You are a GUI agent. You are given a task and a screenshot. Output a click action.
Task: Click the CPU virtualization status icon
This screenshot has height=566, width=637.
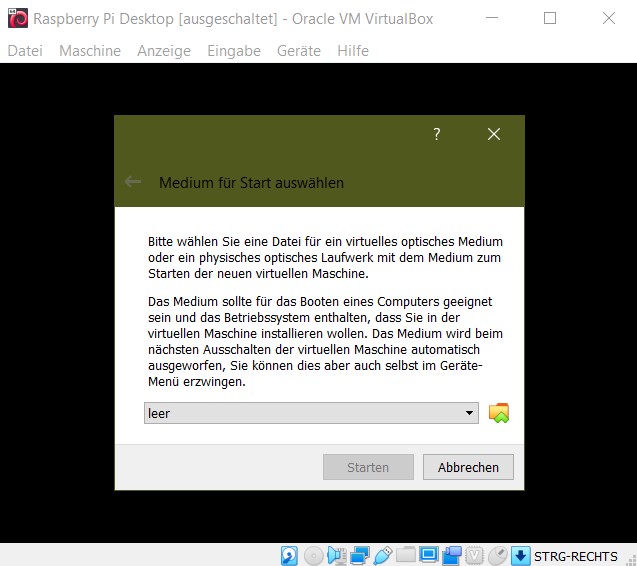(474, 555)
